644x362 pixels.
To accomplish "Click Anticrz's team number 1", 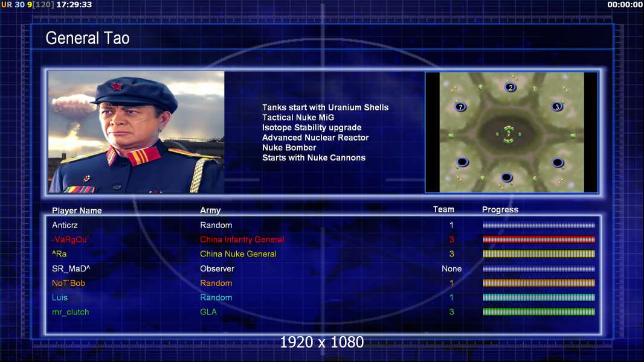I will (x=451, y=225).
